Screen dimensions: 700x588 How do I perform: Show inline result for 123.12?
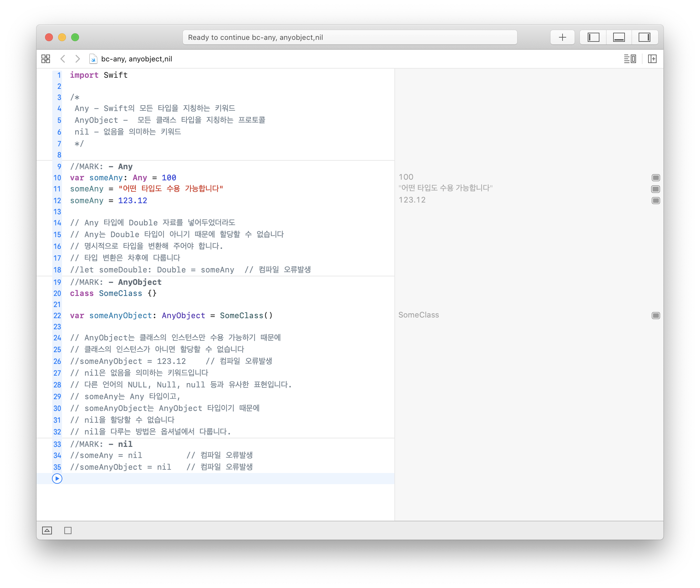[655, 201]
